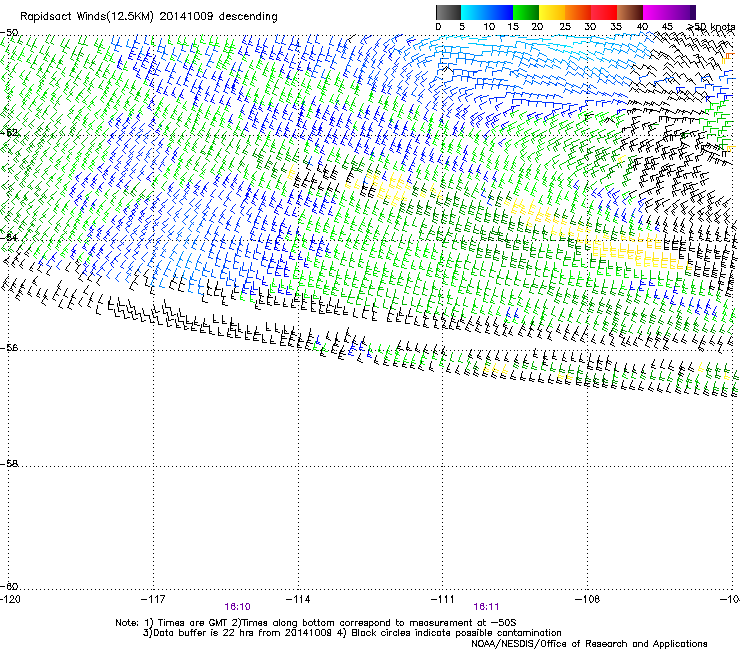Click the green 15-20 knots legend swatch
Viewport: 740px width, 650px height.
tap(526, 12)
